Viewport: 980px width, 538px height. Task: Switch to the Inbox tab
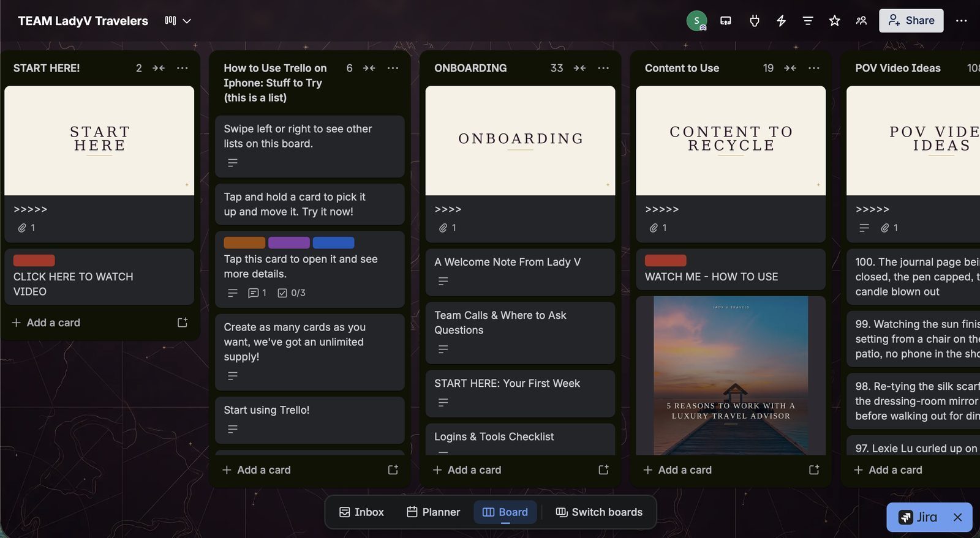click(x=362, y=512)
